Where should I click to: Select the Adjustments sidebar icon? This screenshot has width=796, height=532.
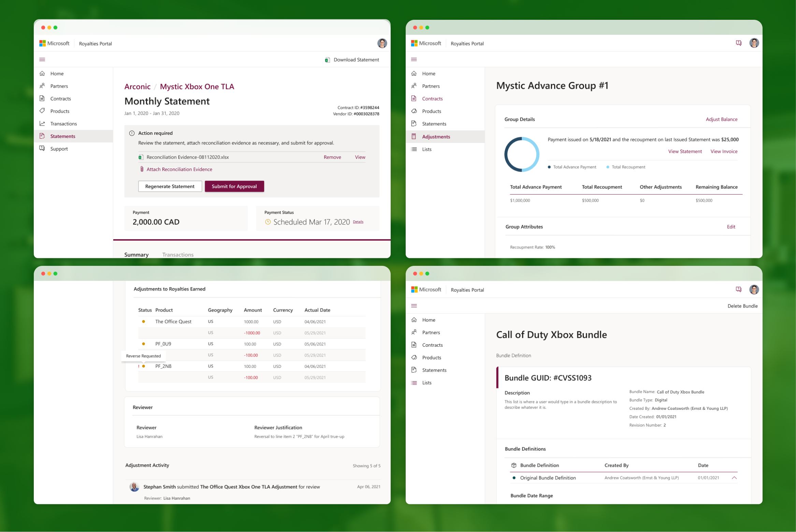pyautogui.click(x=414, y=136)
